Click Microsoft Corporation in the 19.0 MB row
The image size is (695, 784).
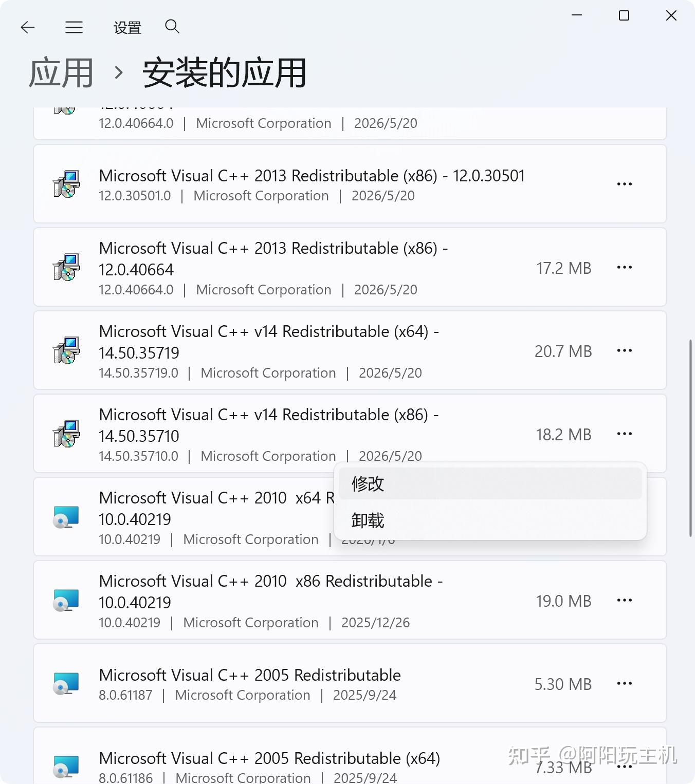pyautogui.click(x=251, y=623)
